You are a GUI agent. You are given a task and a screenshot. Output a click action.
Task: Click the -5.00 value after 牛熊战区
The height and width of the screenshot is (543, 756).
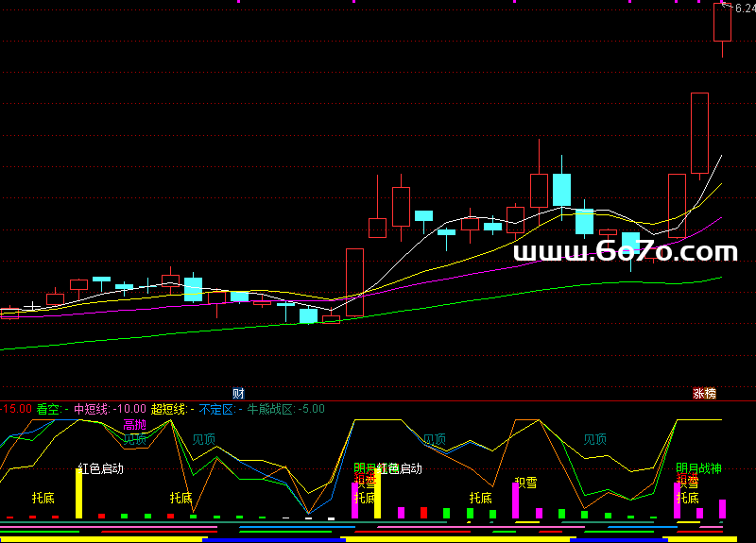(312, 409)
